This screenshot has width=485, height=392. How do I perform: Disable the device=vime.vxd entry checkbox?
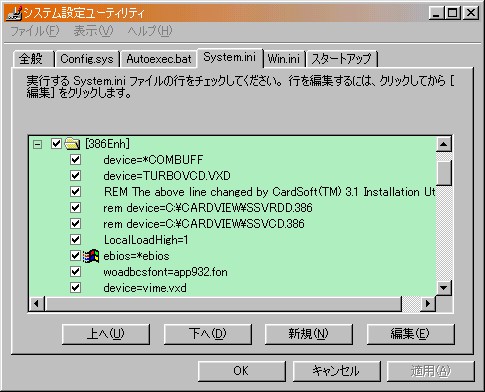pos(75,288)
